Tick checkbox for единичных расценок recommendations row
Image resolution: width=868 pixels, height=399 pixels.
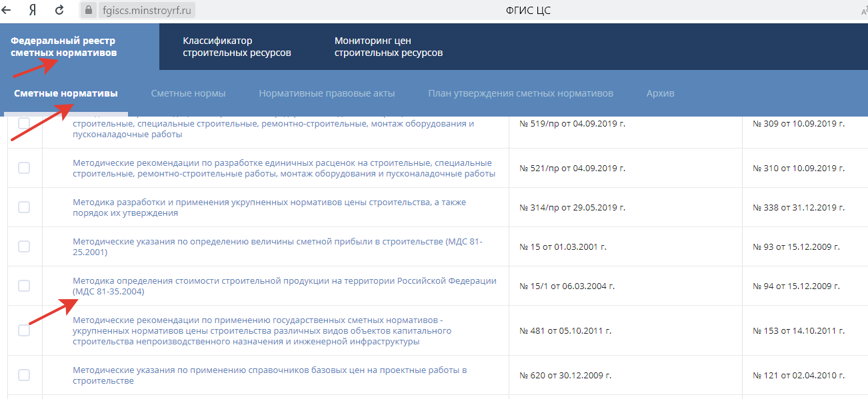[x=24, y=168]
